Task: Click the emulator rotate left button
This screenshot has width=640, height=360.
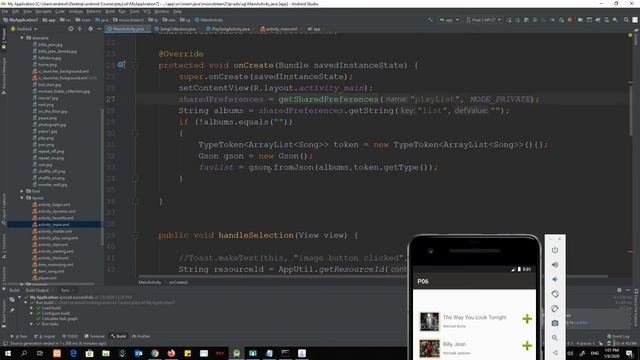Action: 555,294
